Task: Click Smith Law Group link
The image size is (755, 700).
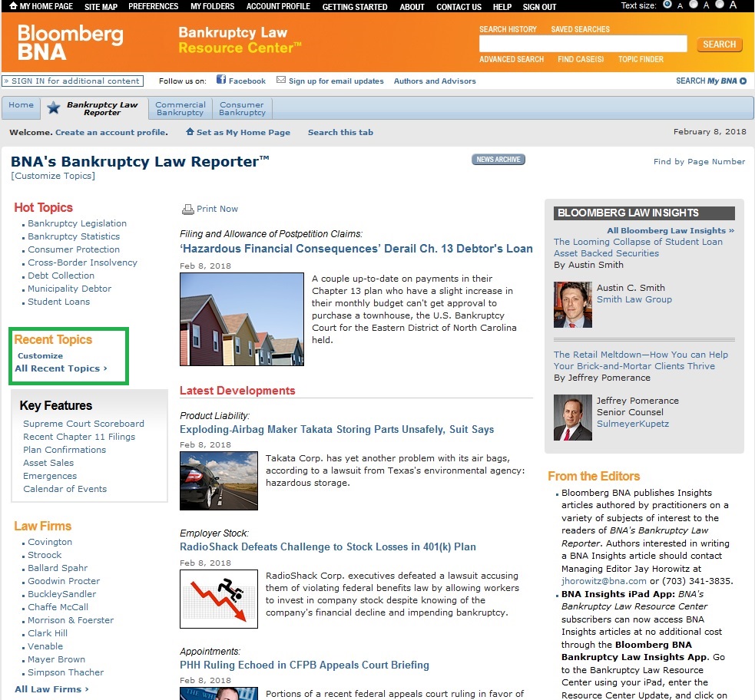Action: [634, 299]
